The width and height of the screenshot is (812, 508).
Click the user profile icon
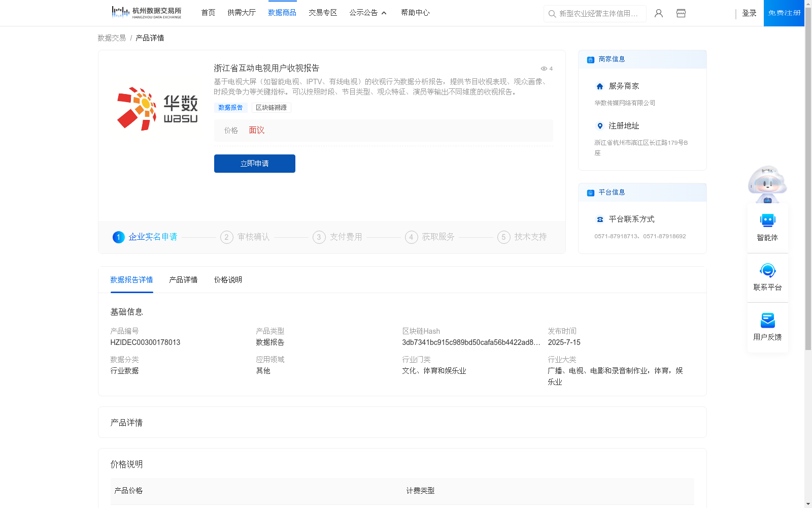click(x=658, y=13)
